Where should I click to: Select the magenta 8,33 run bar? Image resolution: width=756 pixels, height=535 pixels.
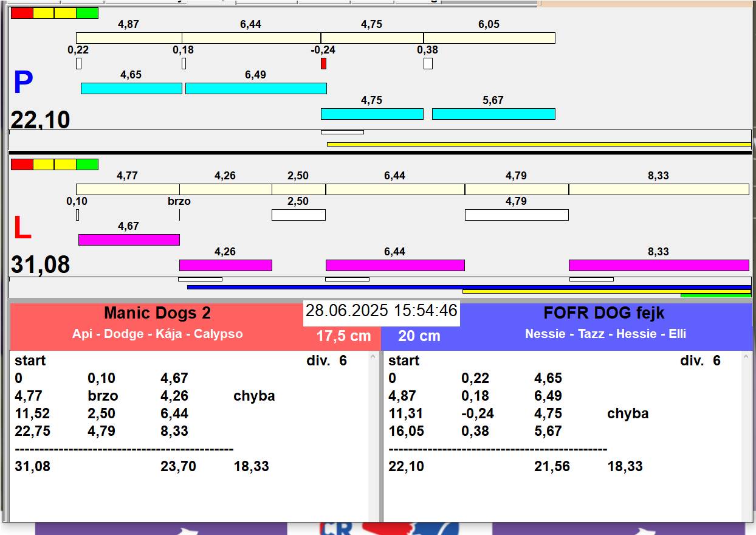coord(659,265)
